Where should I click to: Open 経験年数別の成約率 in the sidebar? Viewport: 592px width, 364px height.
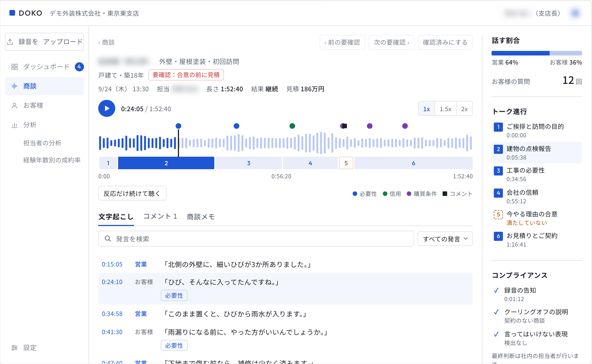tap(52, 160)
